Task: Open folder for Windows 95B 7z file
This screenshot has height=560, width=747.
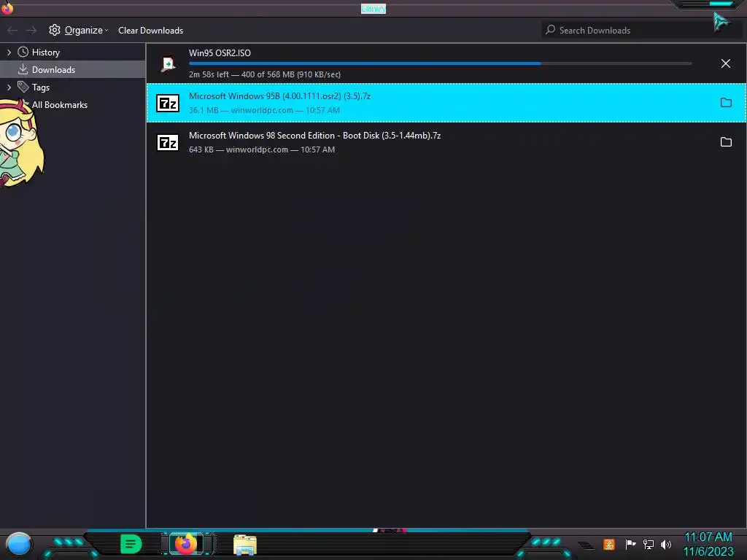Action: click(726, 102)
